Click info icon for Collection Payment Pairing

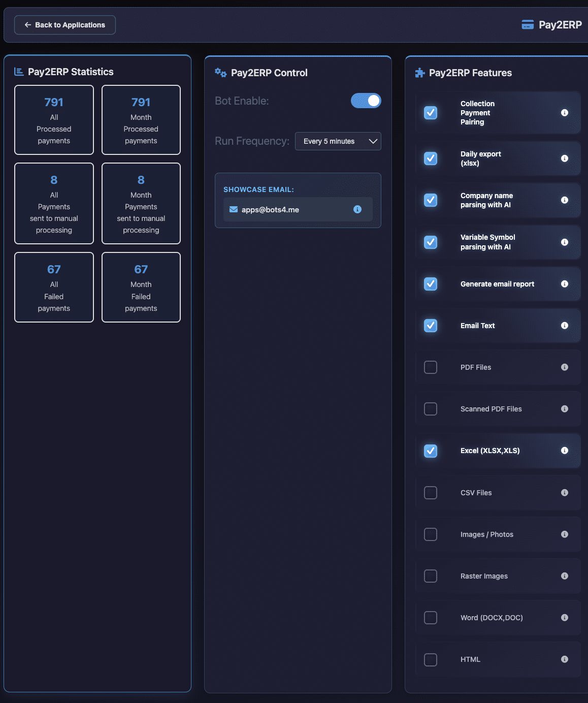[564, 113]
